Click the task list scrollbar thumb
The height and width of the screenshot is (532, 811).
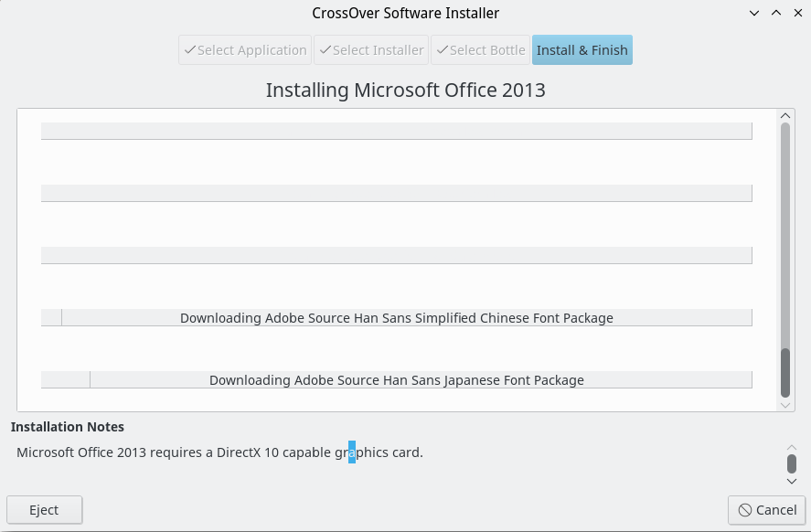coord(785,373)
